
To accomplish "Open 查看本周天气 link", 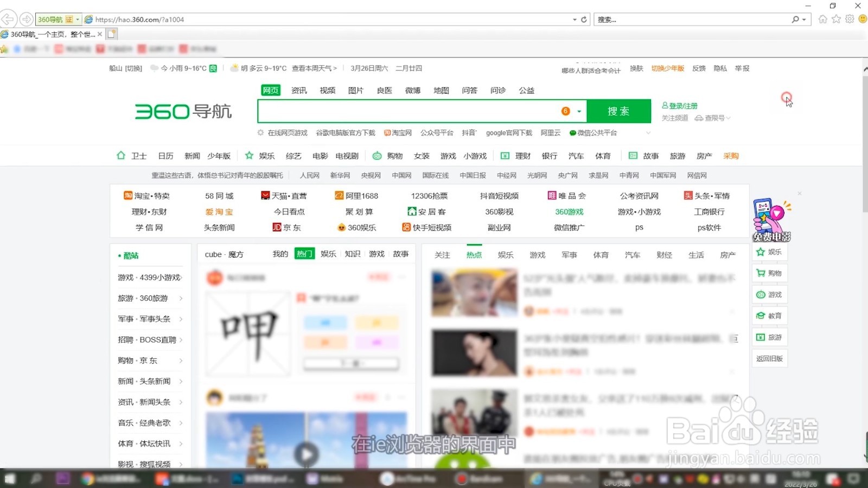I will (x=314, y=68).
